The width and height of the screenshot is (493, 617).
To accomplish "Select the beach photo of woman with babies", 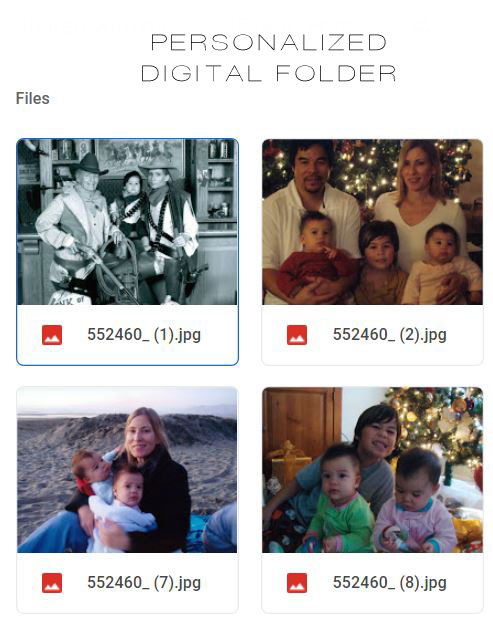I will (x=127, y=470).
